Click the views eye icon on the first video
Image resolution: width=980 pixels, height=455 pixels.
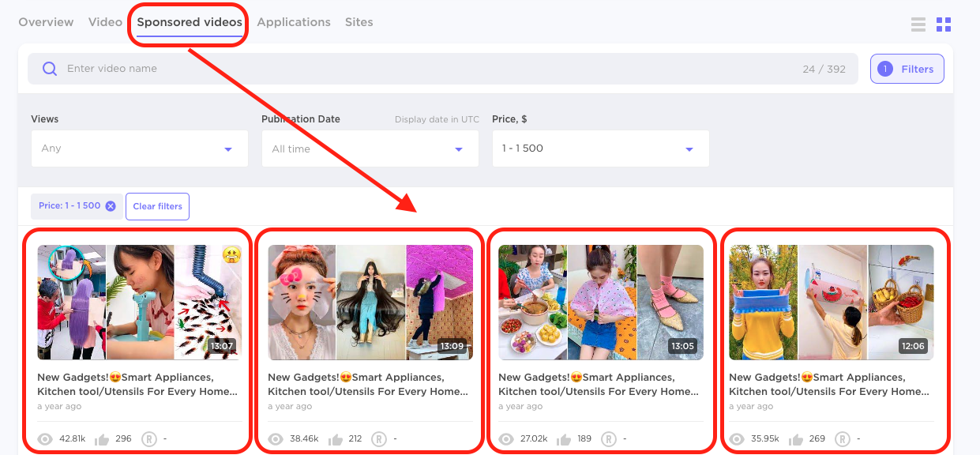coord(46,438)
